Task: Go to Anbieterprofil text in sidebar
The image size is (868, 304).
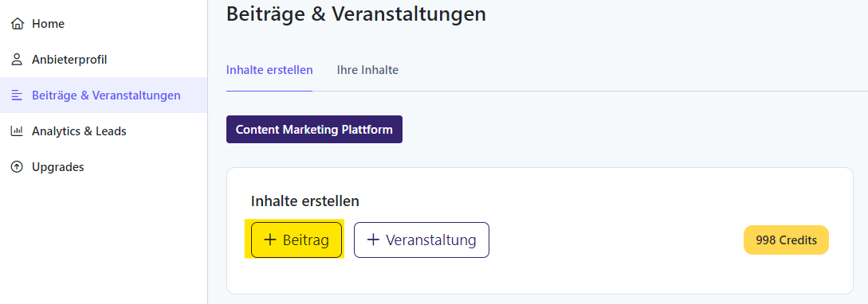Action: (70, 60)
